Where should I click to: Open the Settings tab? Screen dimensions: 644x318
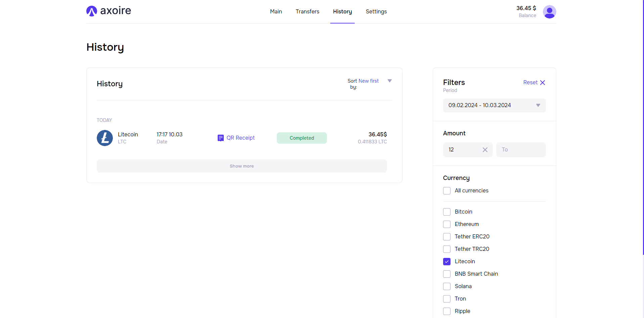[x=376, y=11]
